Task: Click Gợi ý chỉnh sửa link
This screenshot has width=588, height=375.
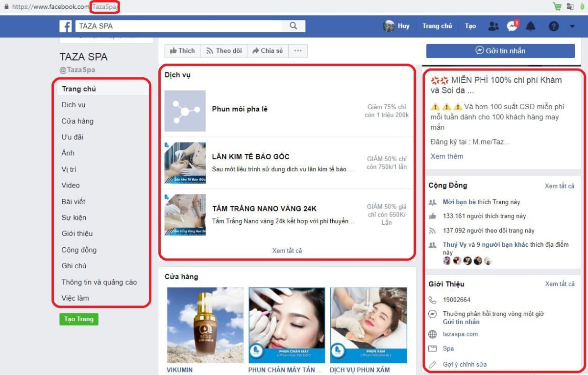Action: tap(465, 364)
